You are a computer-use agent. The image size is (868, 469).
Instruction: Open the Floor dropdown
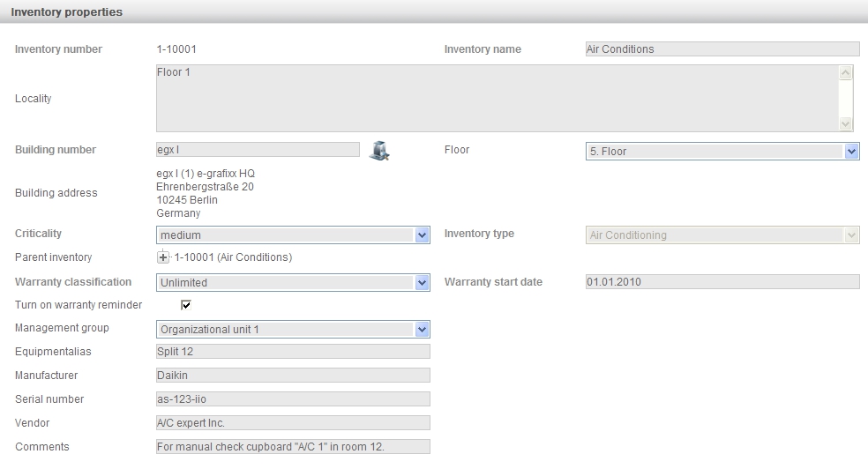point(722,151)
